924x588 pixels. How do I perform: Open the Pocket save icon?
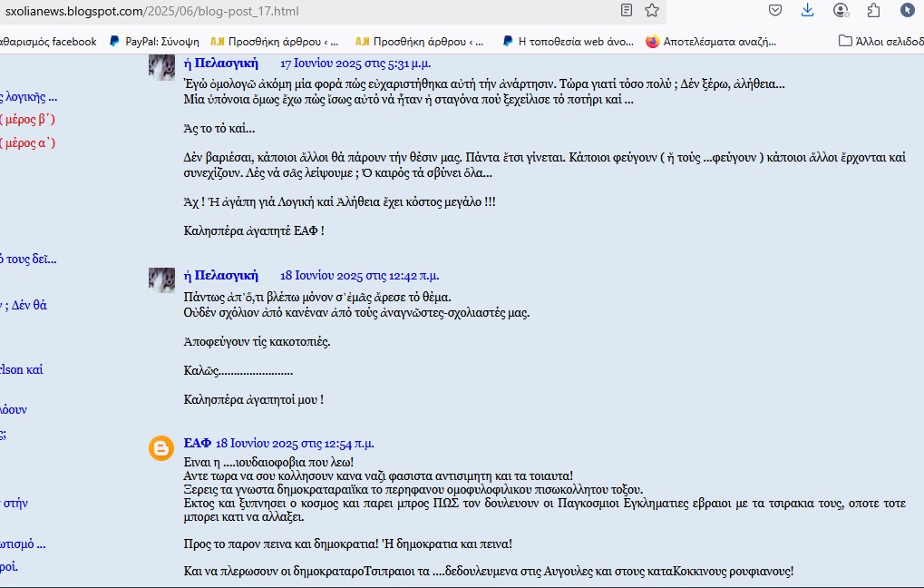click(x=775, y=10)
